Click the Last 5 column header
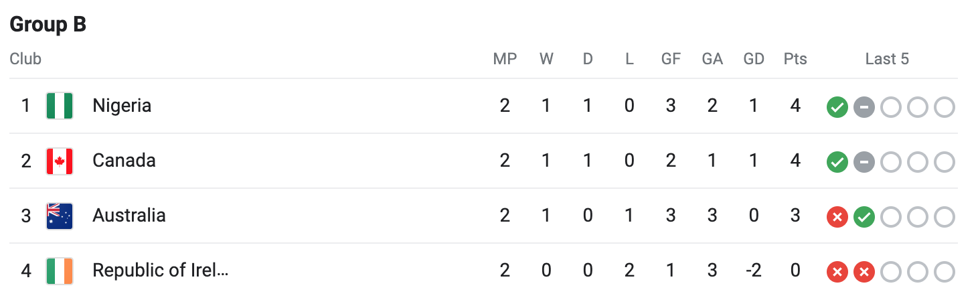Viewport: 980px width, 308px height. tap(887, 59)
